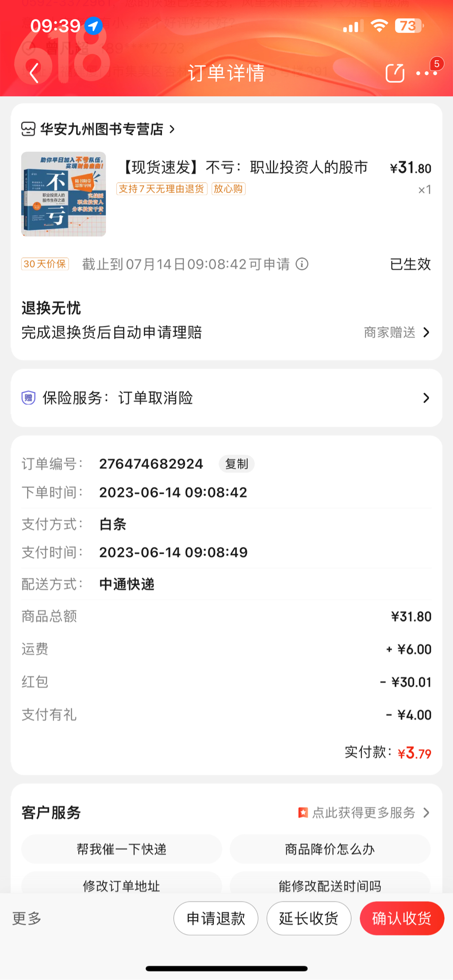Select 商品降价怎么办 quick service option
The height and width of the screenshot is (980, 453).
[x=330, y=849]
